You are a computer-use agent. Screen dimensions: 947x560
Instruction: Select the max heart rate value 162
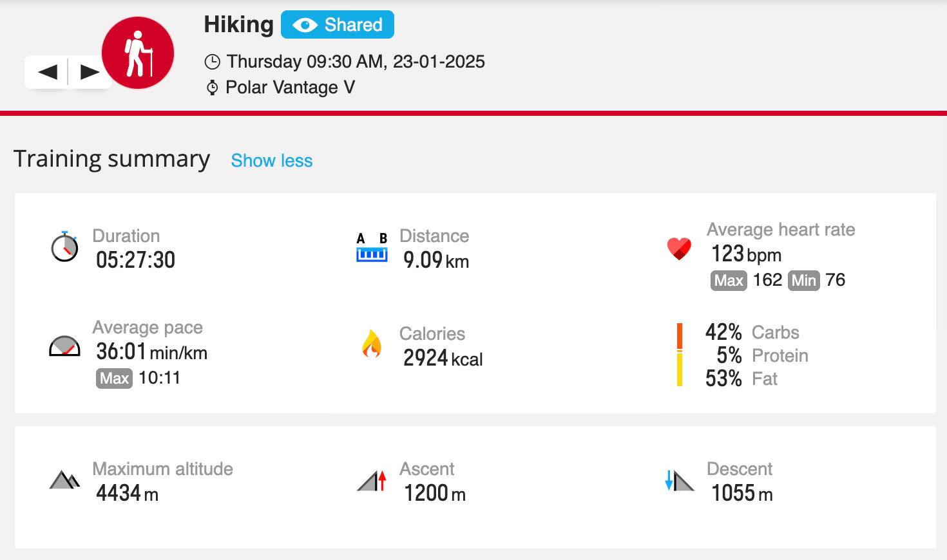click(767, 280)
